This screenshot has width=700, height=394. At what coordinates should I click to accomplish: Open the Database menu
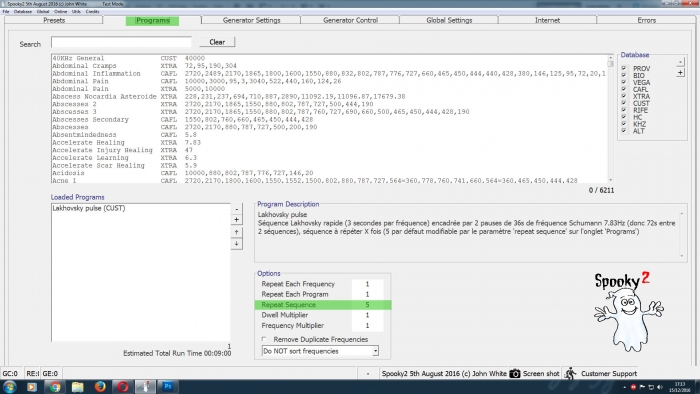[22, 11]
